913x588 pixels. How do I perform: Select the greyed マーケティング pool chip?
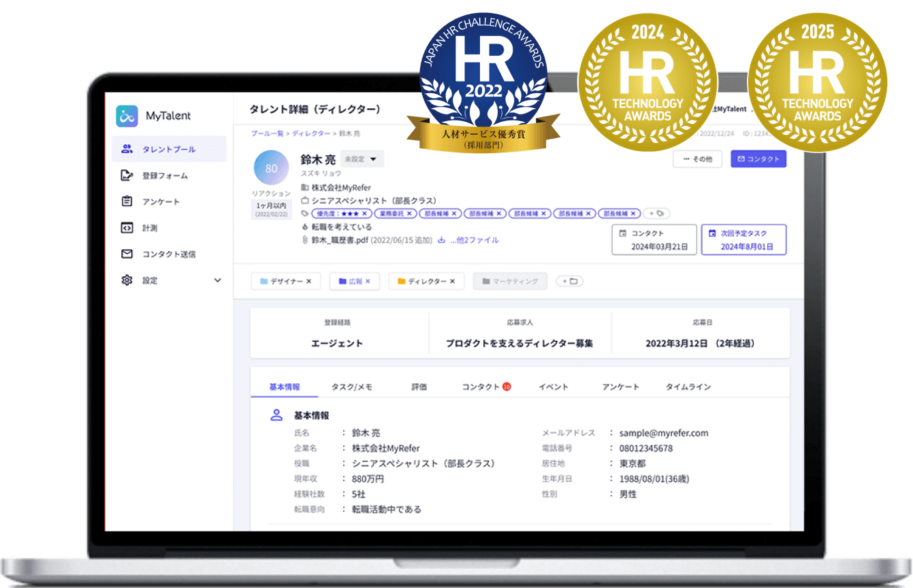(x=510, y=281)
